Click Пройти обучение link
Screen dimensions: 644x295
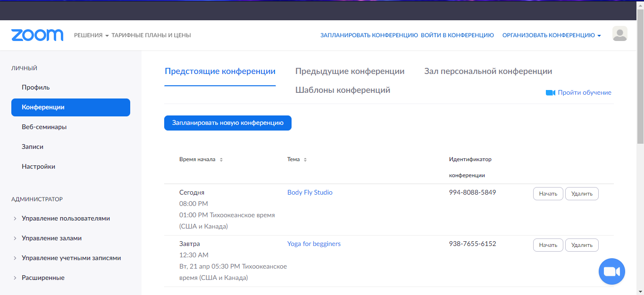585,93
